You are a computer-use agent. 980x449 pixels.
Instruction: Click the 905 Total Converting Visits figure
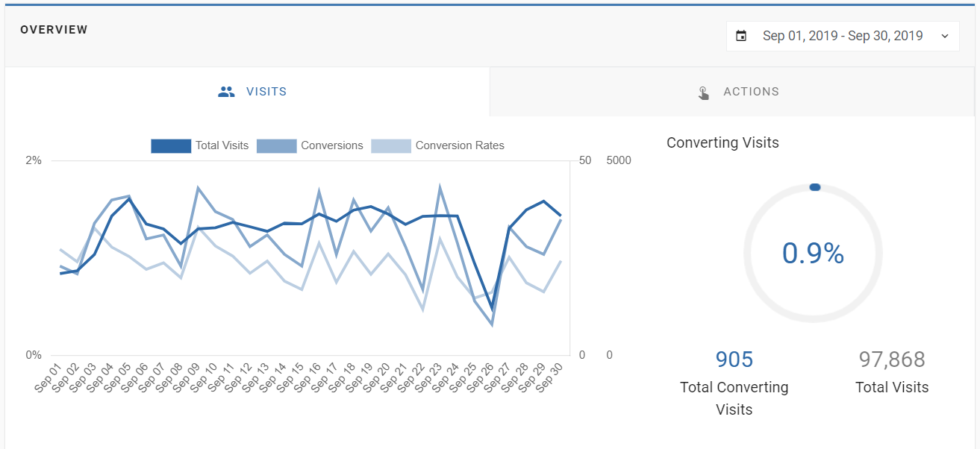pyautogui.click(x=734, y=359)
